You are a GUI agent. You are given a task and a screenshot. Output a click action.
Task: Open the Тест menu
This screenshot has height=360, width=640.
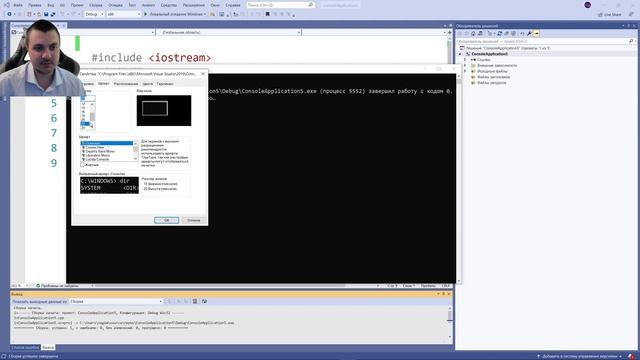[x=132, y=5]
